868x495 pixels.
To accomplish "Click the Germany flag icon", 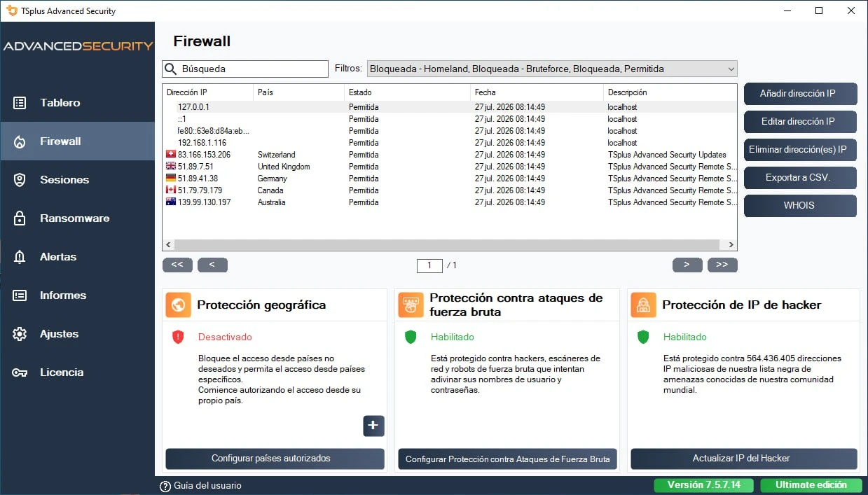I will click(170, 179).
